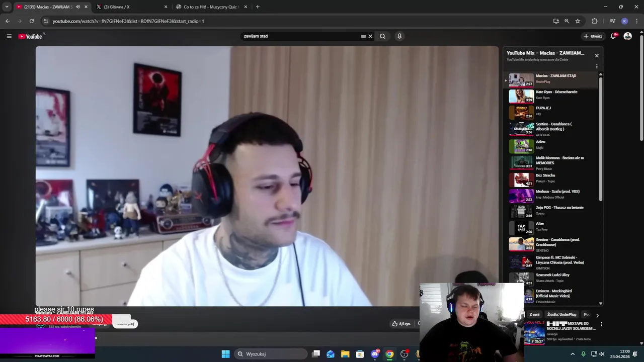Image resolution: width=644 pixels, height=362 pixels.
Task: Click the Kate Ryan video thumbnail
Action: (521, 96)
